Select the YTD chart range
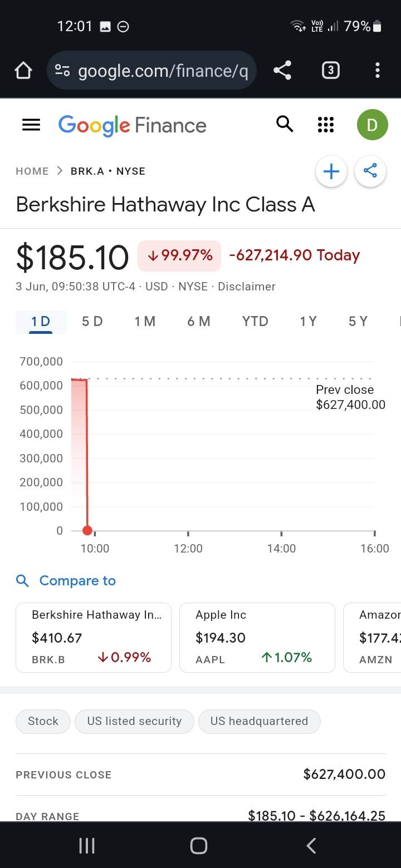The width and height of the screenshot is (401, 868). (255, 321)
